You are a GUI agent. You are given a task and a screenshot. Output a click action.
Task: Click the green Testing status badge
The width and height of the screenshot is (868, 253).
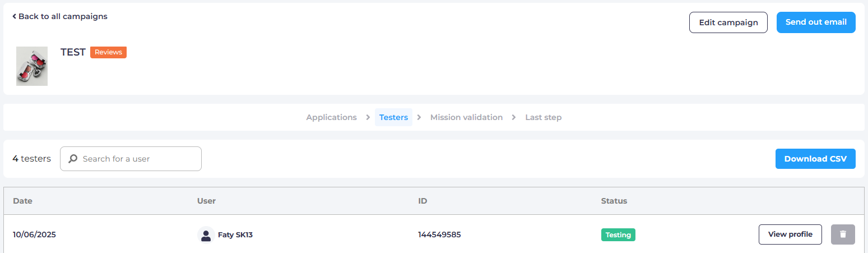(x=618, y=235)
